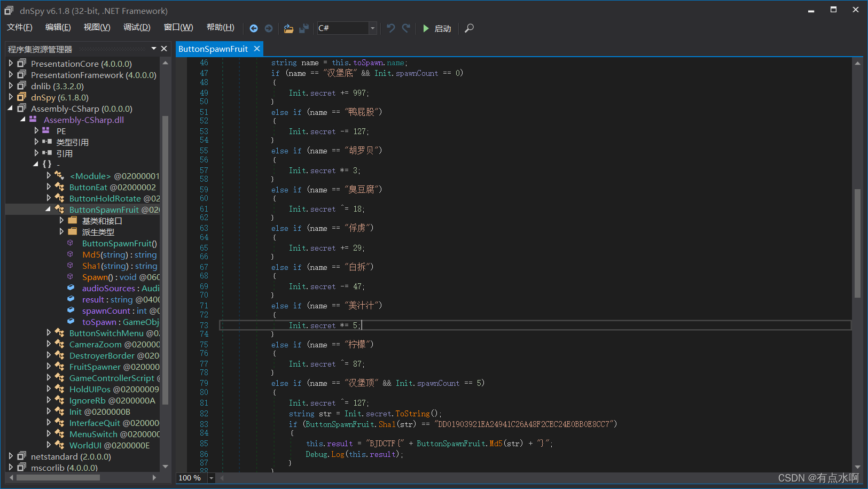Click the Init class icon
Viewport: 868px width, 489px height.
coord(59,412)
